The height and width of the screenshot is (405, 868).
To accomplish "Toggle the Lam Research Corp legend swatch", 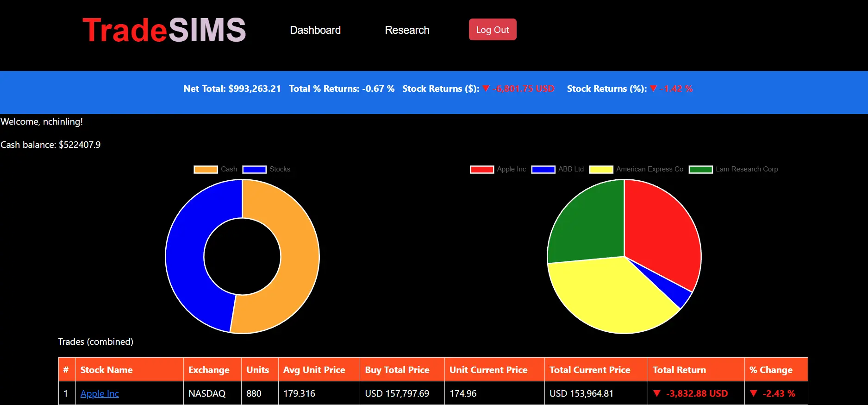I will (700, 169).
